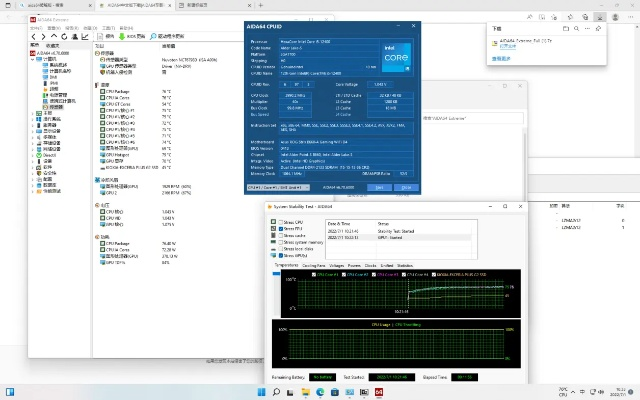Switch to the Cooling Fans tab
Image resolution: width=640 pixels, height=400 pixels.
tap(314, 265)
